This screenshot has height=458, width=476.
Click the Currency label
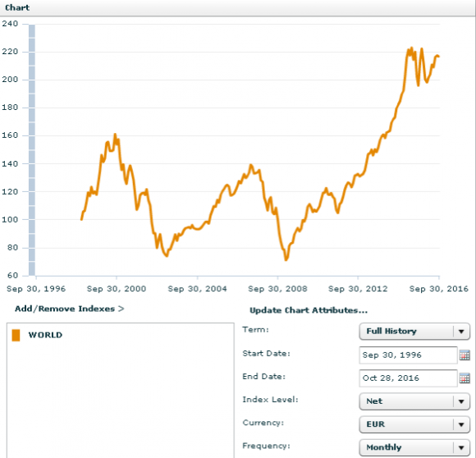(x=263, y=423)
